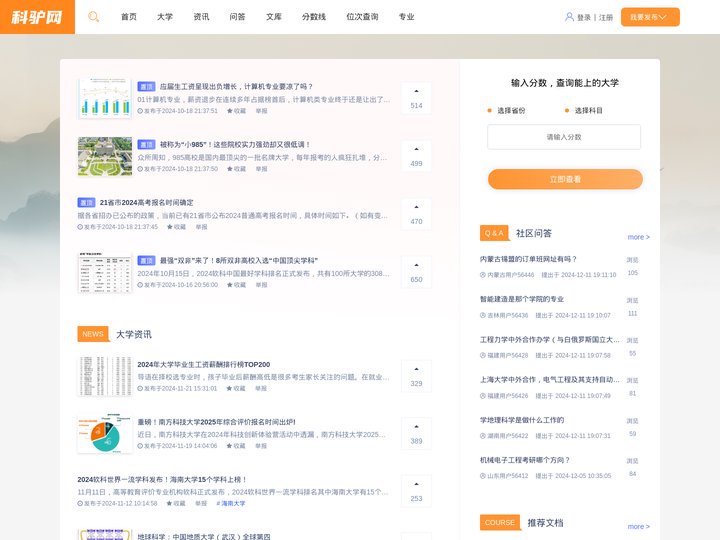Favorite (收藏) the 小985 article
Image resolution: width=720 pixels, height=540 pixels.
coord(236,169)
